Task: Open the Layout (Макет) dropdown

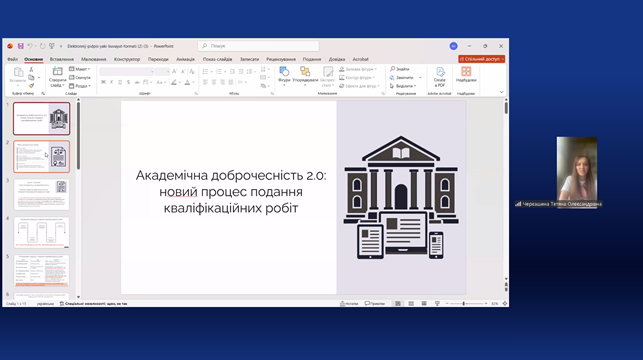Action: (x=80, y=69)
